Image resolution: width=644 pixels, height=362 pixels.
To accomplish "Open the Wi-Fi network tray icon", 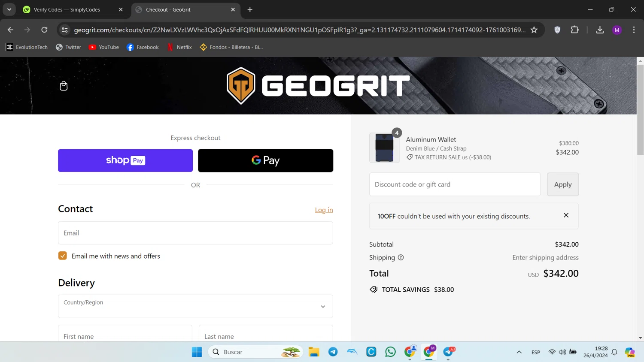I will click(552, 352).
